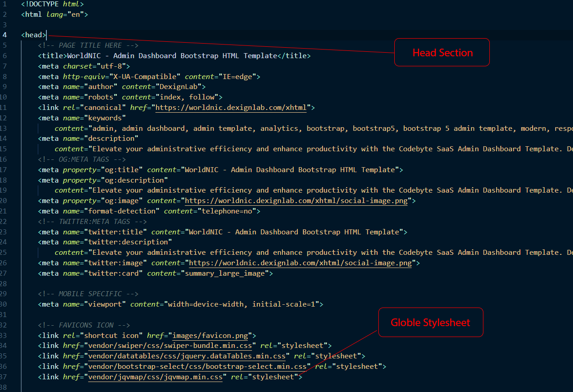
Task: Click the "PAGE TITLE HERE" comment
Action: click(x=88, y=45)
